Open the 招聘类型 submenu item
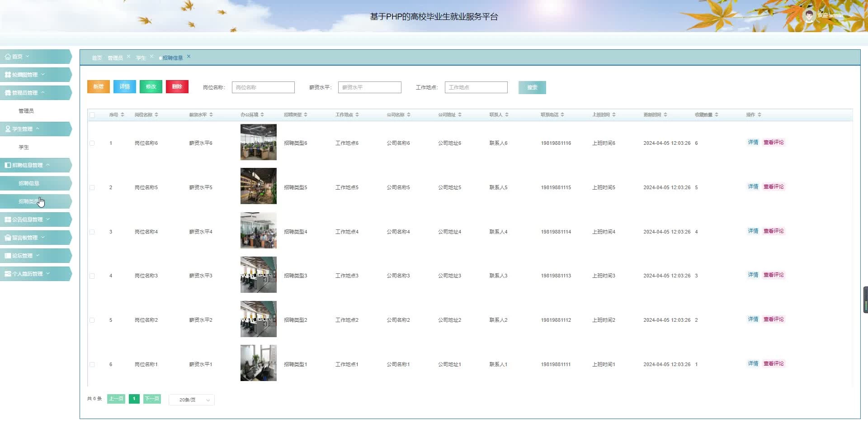The image size is (868, 429). tap(29, 201)
